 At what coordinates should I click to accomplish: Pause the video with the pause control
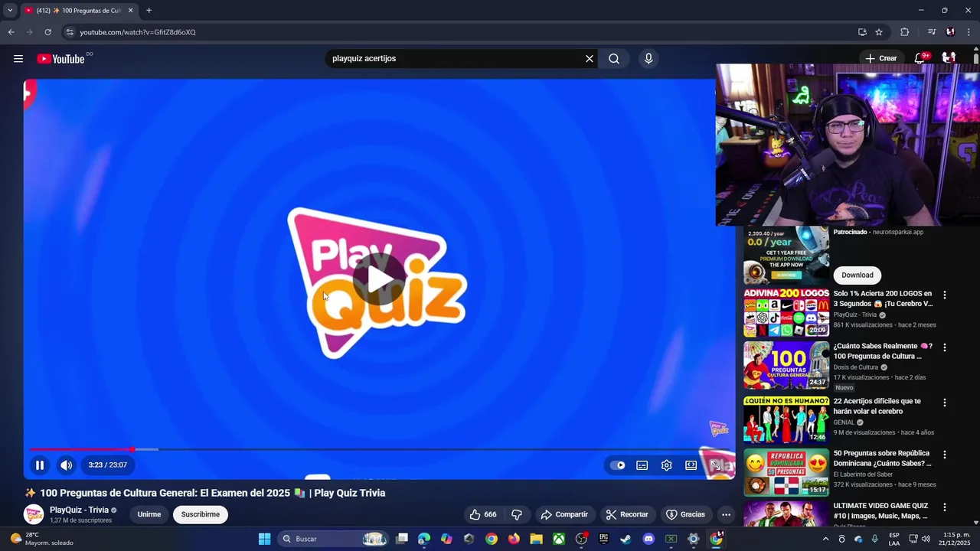40,465
